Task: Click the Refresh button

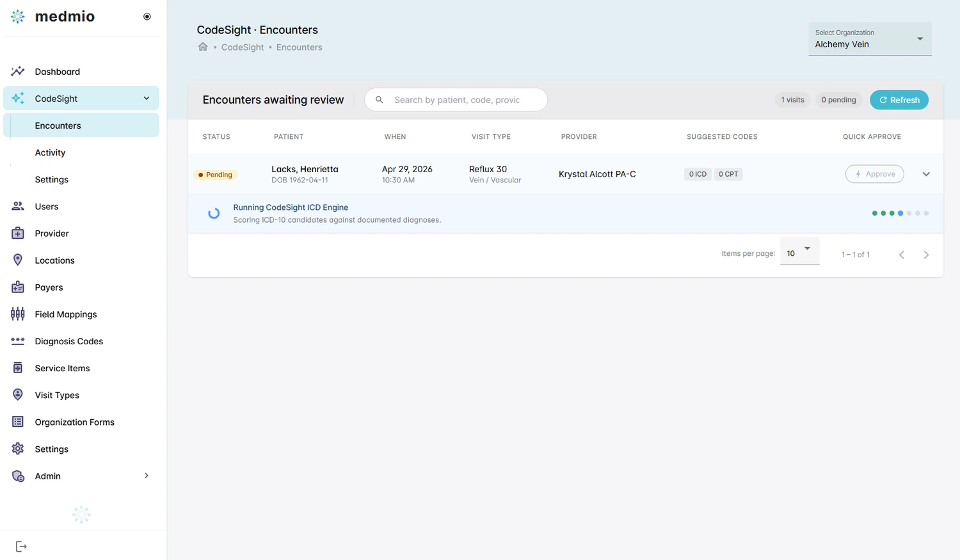Action: 899,100
